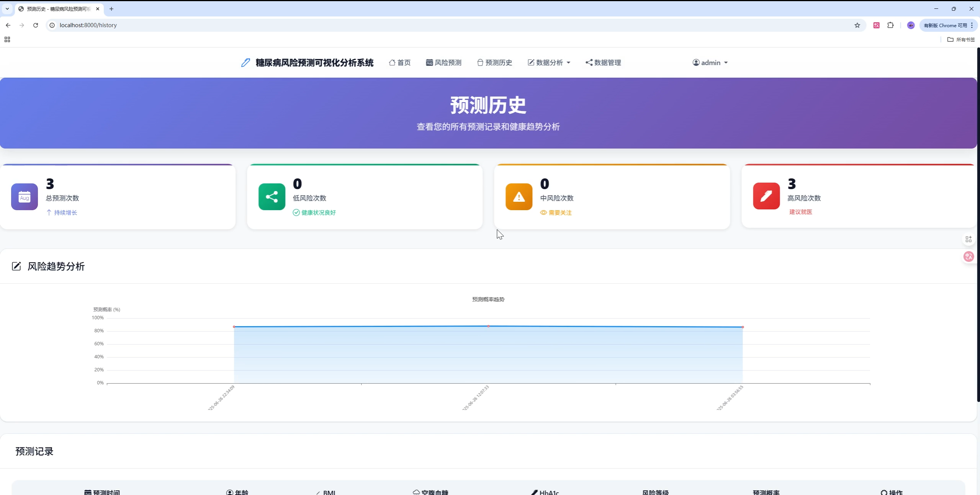Click the orange warning icon on 中风险次数 card
Viewport: 980px width, 495px height.
518,197
